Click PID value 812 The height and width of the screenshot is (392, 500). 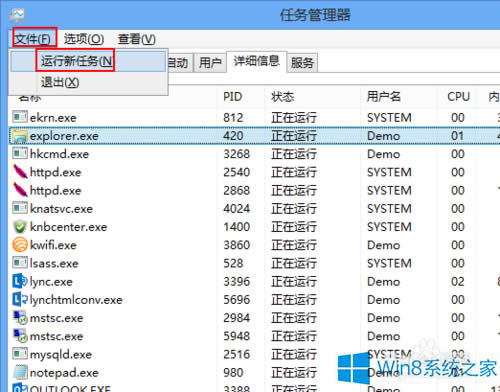233,118
